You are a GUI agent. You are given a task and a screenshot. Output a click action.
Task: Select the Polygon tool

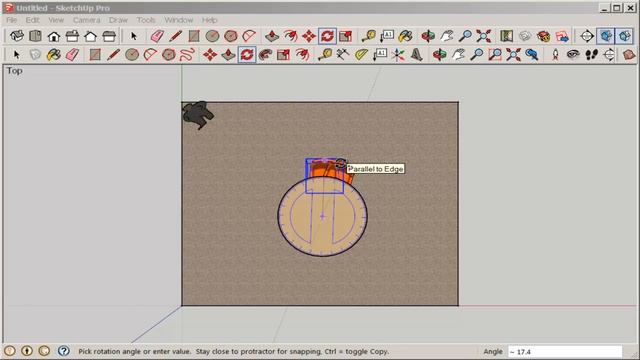point(169,54)
